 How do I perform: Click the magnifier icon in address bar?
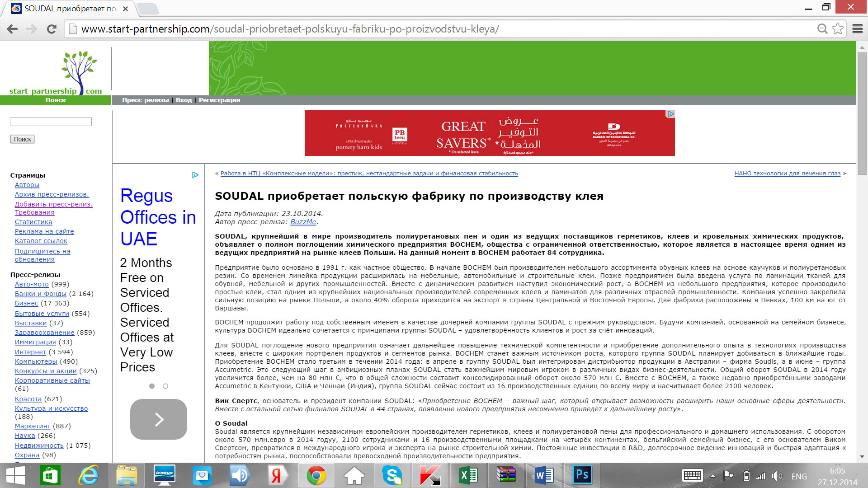[822, 29]
